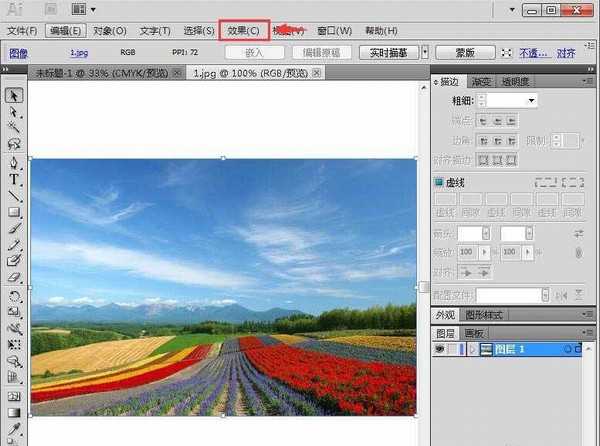Viewport: 600px width, 446px height.
Task: Select the Eraser tool
Action: pos(15,277)
